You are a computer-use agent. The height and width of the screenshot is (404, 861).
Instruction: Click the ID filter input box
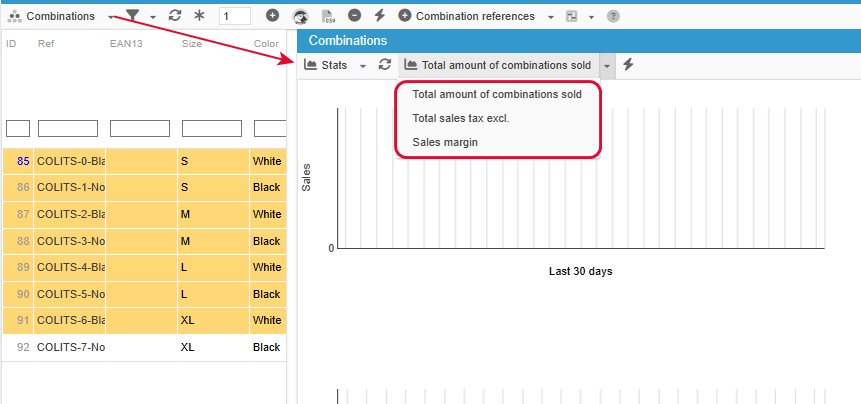click(18, 128)
